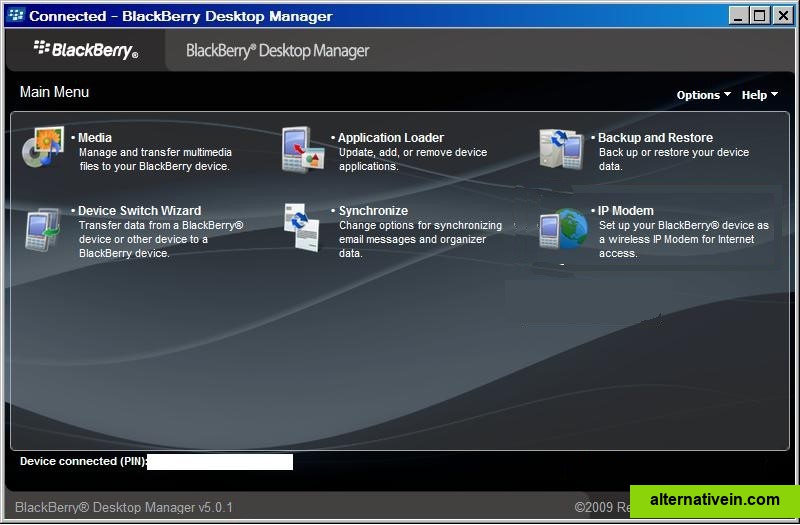Open IP Modem globe icon
The image size is (800, 525).
point(563,228)
